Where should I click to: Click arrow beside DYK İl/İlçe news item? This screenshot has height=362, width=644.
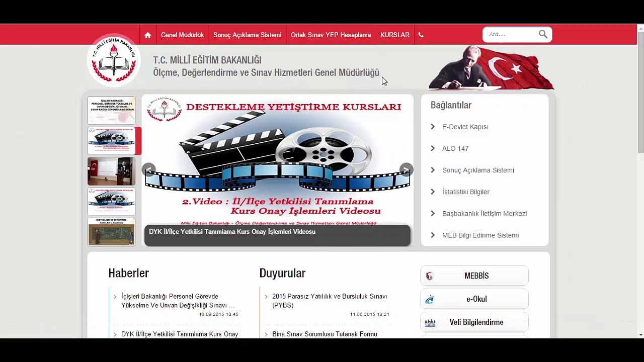(x=115, y=334)
